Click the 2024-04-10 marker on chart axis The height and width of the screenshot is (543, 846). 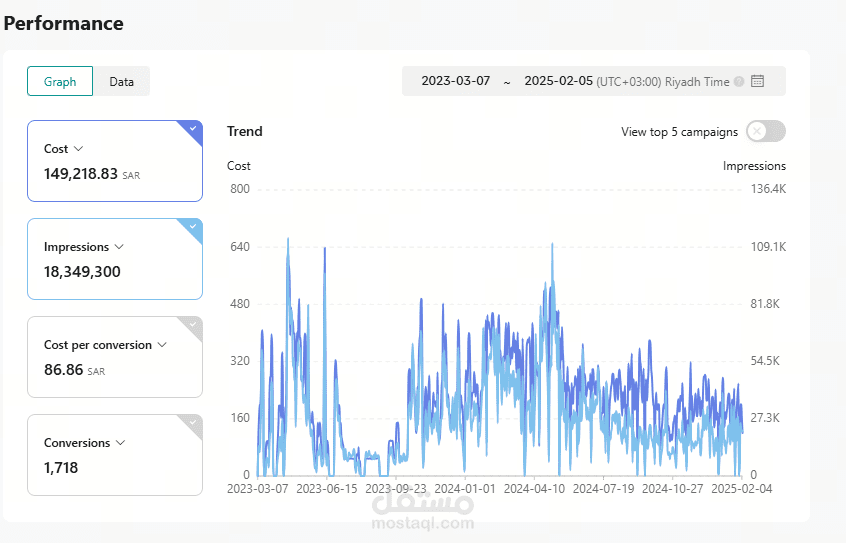point(534,488)
